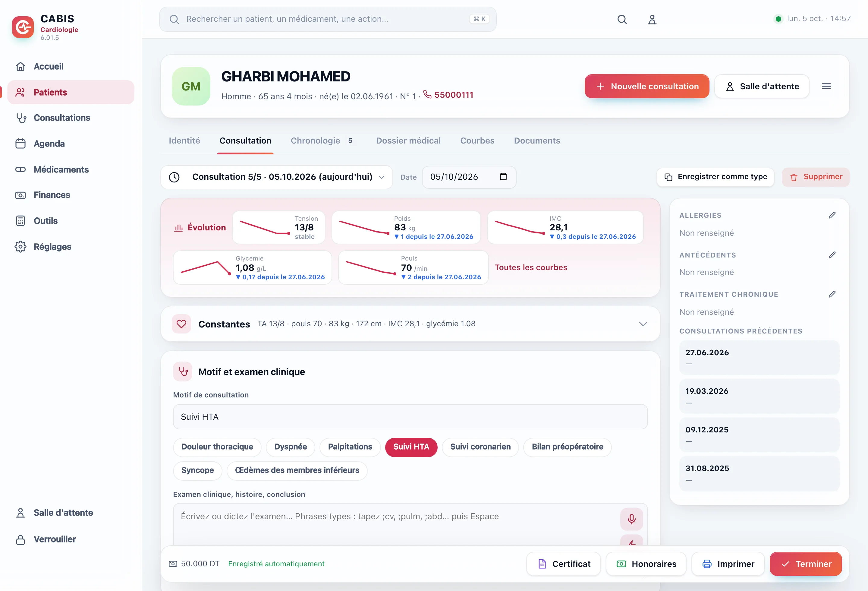Image resolution: width=868 pixels, height=591 pixels.
Task: Toggle the Douleur thoracique motif chip
Action: 217,447
